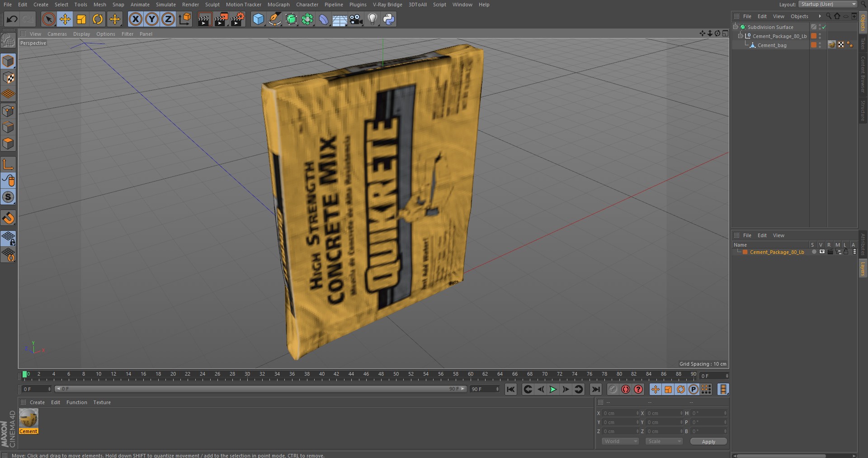Switch to Points mode
Image resolution: width=868 pixels, height=458 pixels.
8,111
